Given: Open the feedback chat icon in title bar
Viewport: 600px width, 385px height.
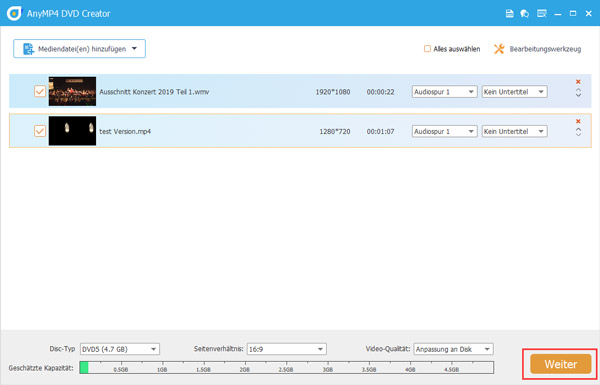Looking at the screenshot, I should 525,14.
